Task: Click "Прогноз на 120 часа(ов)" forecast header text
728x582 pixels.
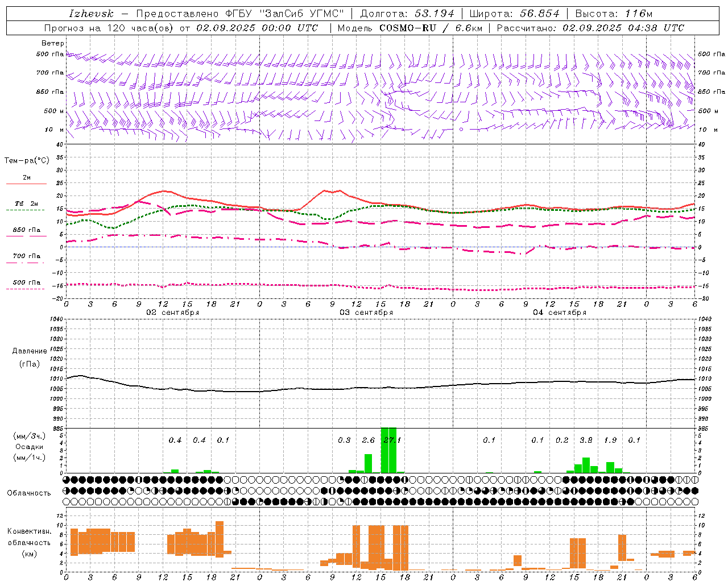Action: [109, 28]
